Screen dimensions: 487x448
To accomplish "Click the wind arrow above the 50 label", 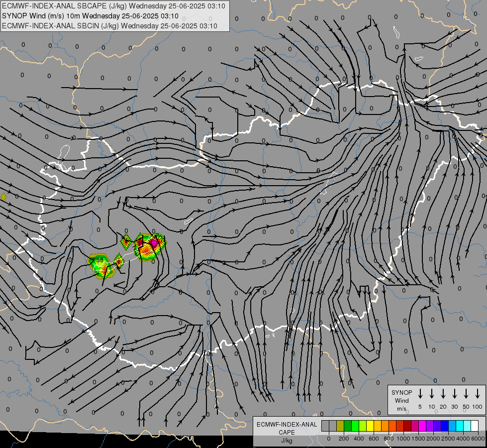I will 466,394.
